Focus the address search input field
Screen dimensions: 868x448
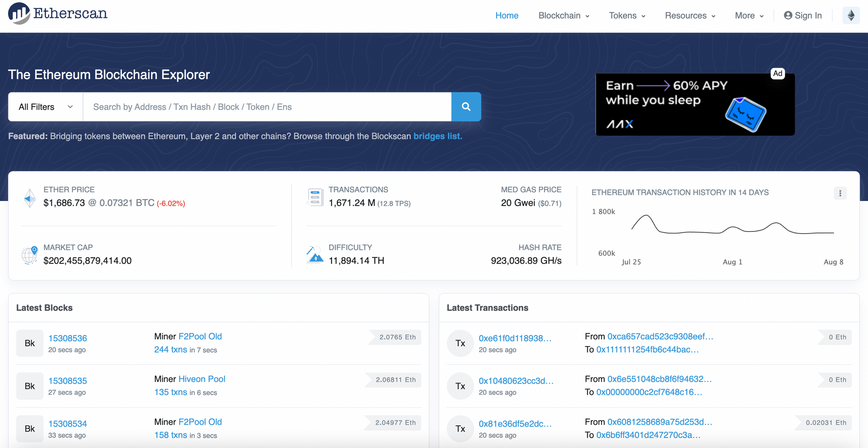(x=267, y=107)
